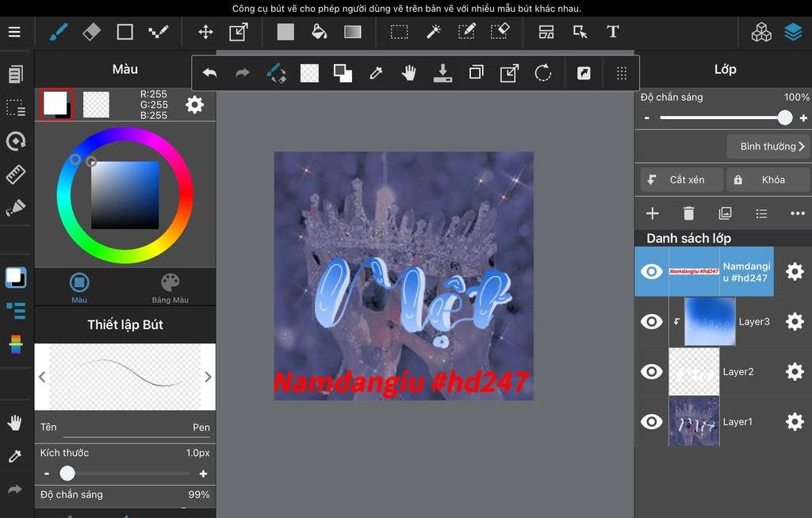Decrease layer Độ chắn sáng with minus
The width and height of the screenshot is (812, 518).
pyautogui.click(x=647, y=118)
